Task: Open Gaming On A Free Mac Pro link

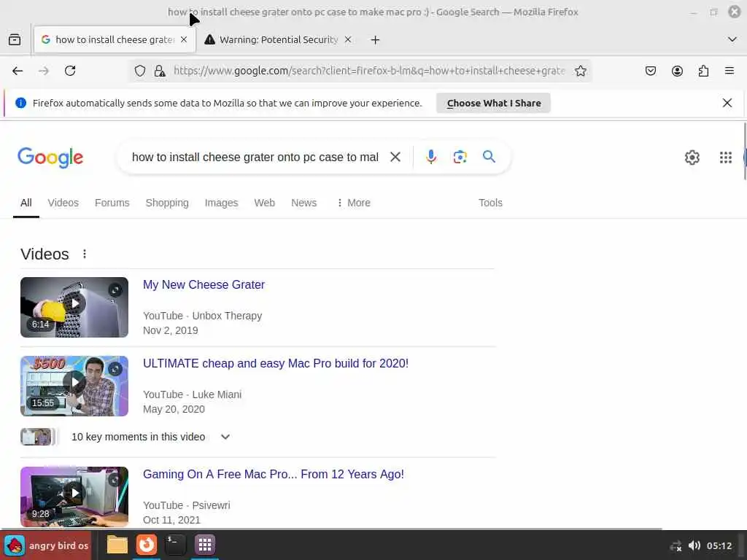Action: click(273, 474)
